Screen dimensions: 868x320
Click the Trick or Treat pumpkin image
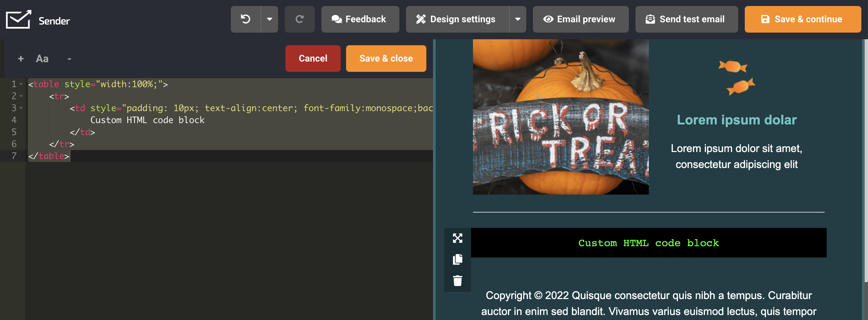(x=560, y=117)
